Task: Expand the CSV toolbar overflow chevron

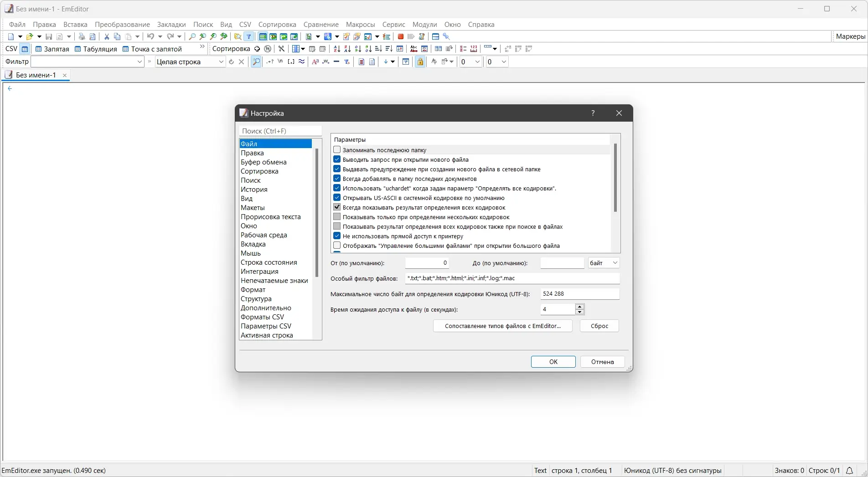Action: click(202, 47)
